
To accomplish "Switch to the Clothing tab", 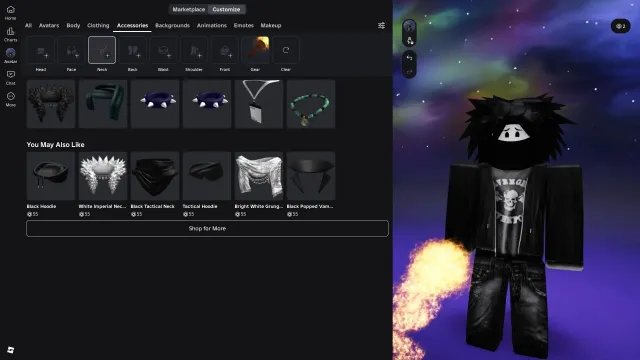I will (x=98, y=25).
